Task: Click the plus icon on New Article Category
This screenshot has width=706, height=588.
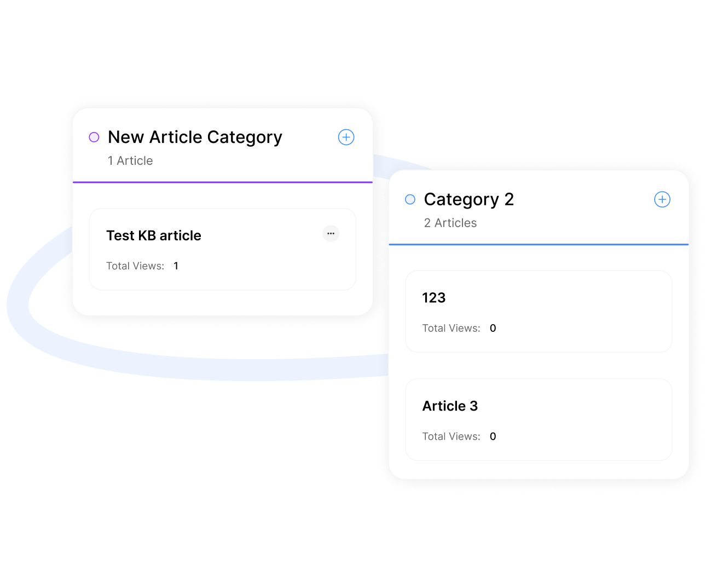Action: coord(346,137)
